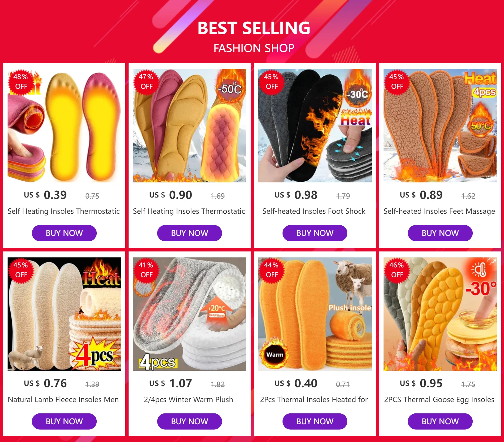Screen dimensions: 504x442
Task: Click BUY NOW for 2PCS Thermal Goose Egg Insoles
Action: (440, 421)
